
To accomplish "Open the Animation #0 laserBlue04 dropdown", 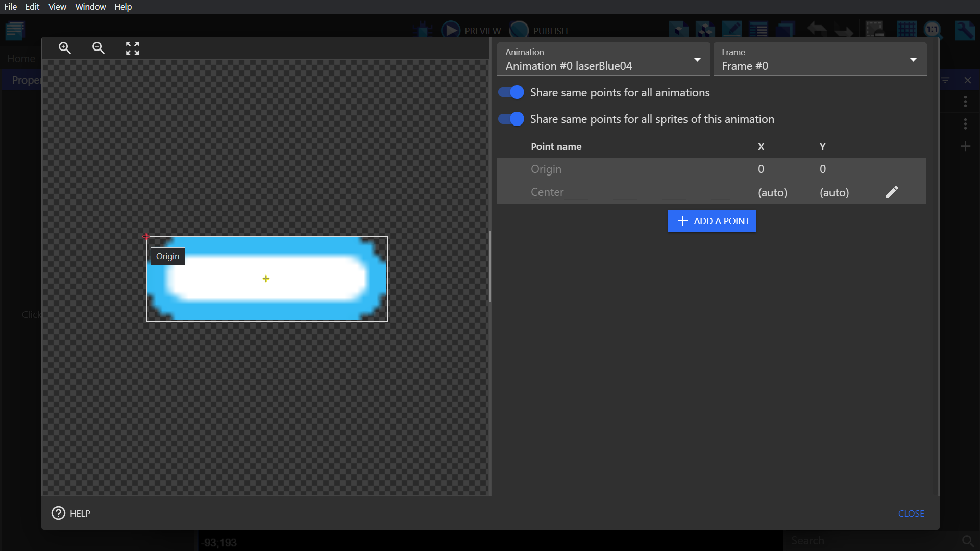I will click(x=603, y=60).
